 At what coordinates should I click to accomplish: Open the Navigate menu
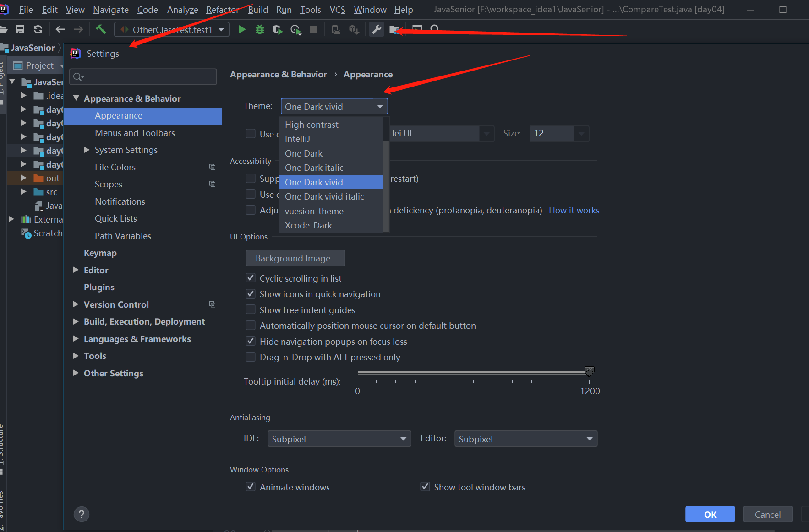tap(111, 10)
